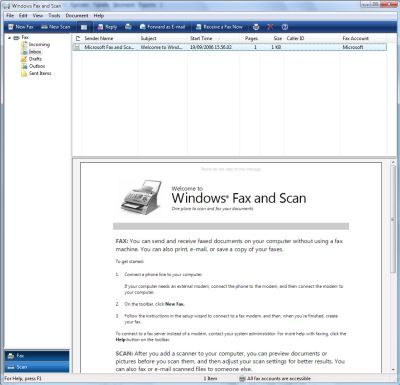Click the Microsoft fax account cell
Screen dimensions: 400x385
pos(353,47)
